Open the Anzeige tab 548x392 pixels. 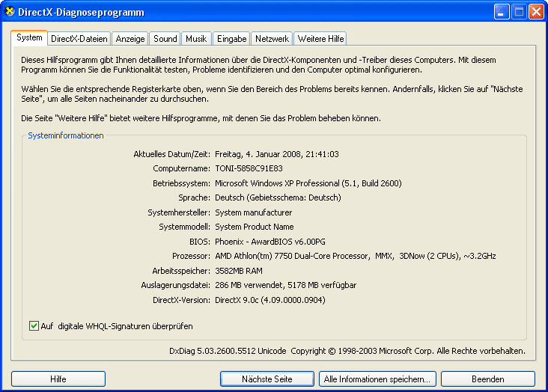coord(130,39)
